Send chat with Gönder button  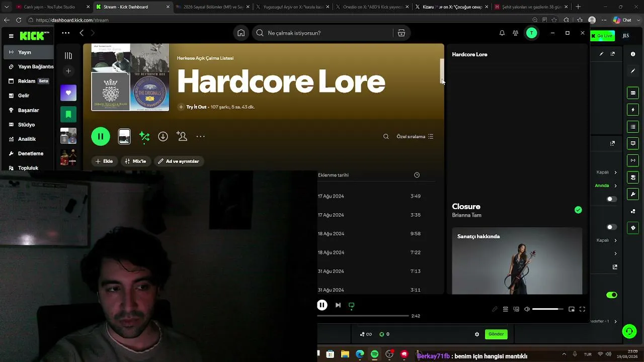(496, 334)
